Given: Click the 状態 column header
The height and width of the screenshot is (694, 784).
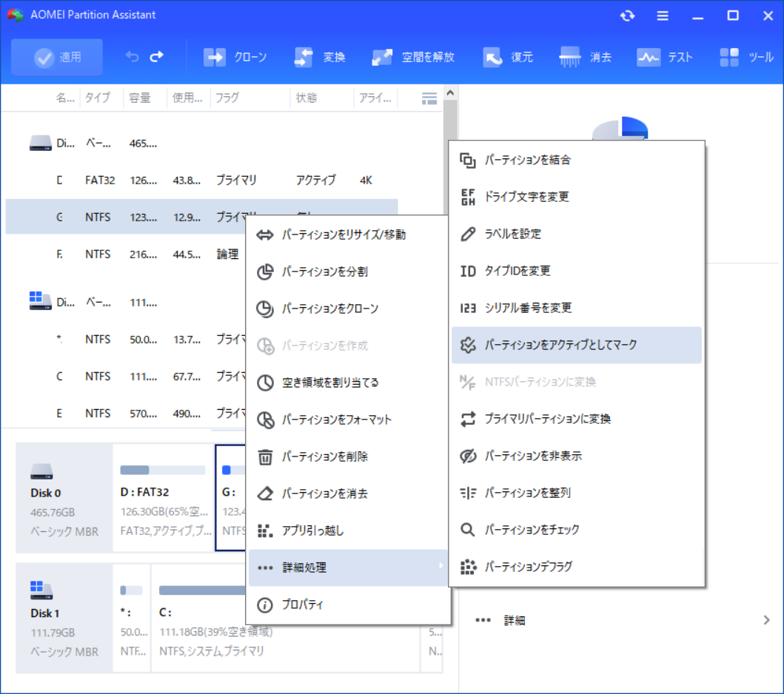Looking at the screenshot, I should [306, 98].
